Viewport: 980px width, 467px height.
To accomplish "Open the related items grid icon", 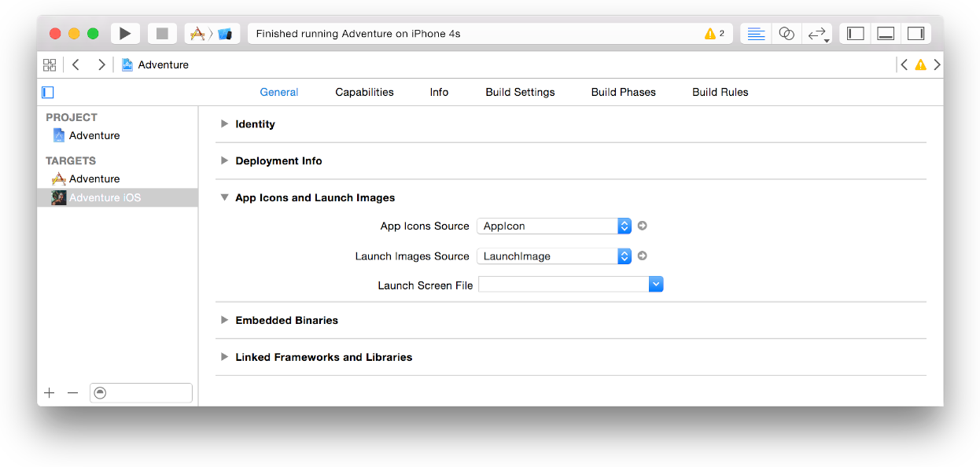I will pos(50,65).
